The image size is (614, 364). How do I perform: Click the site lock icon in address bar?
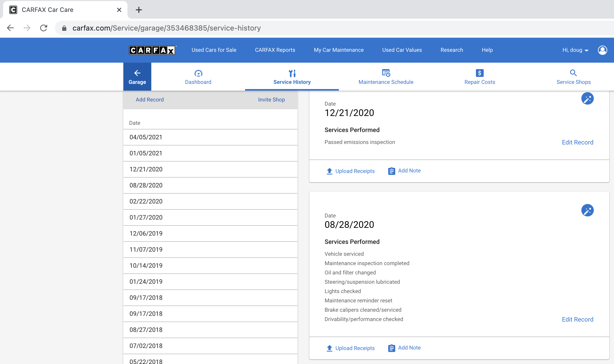click(x=64, y=28)
